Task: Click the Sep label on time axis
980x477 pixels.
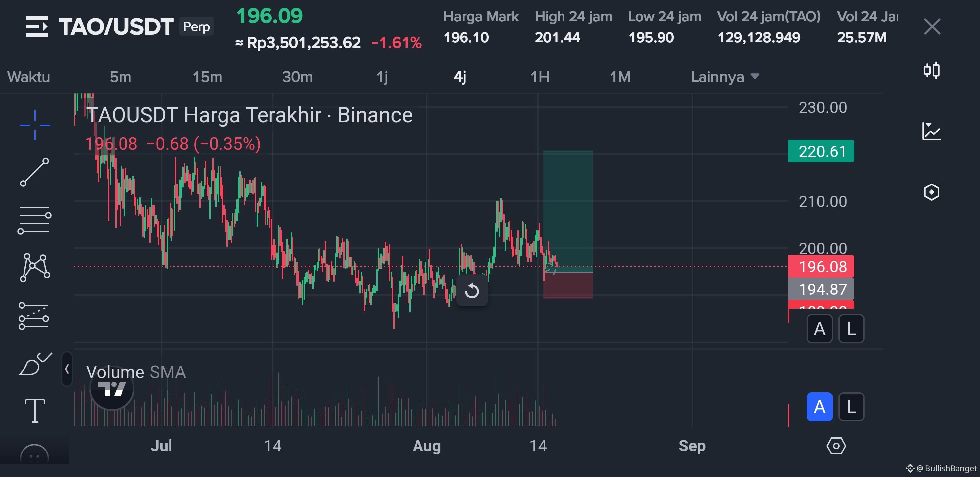Action: [692, 446]
